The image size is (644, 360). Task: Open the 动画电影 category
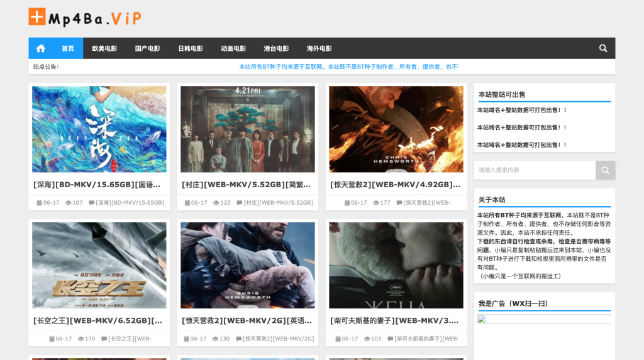point(233,48)
